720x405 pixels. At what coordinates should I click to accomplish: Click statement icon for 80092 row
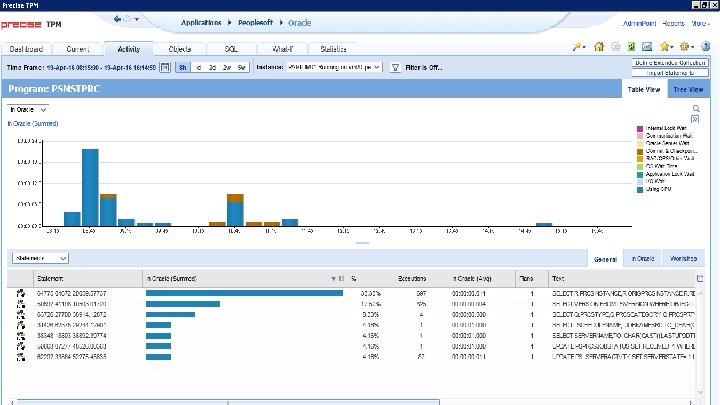click(21, 356)
